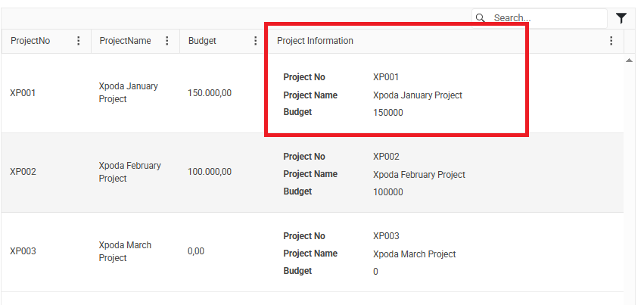Click Project Information column header
This screenshot has height=305, width=644.
[x=315, y=41]
